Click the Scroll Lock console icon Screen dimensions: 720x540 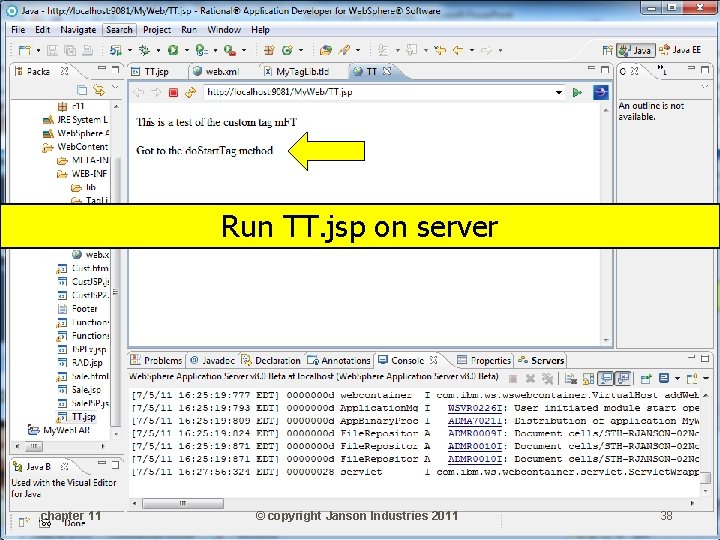(588, 379)
